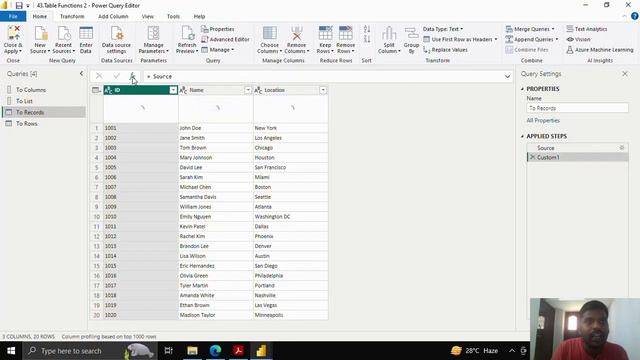
Task: Open the Windows Start menu
Action: (11, 351)
